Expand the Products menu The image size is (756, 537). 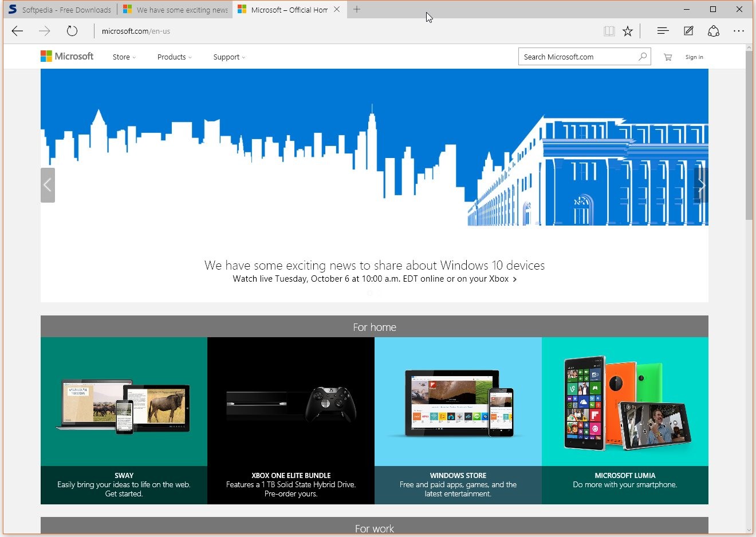pos(175,57)
